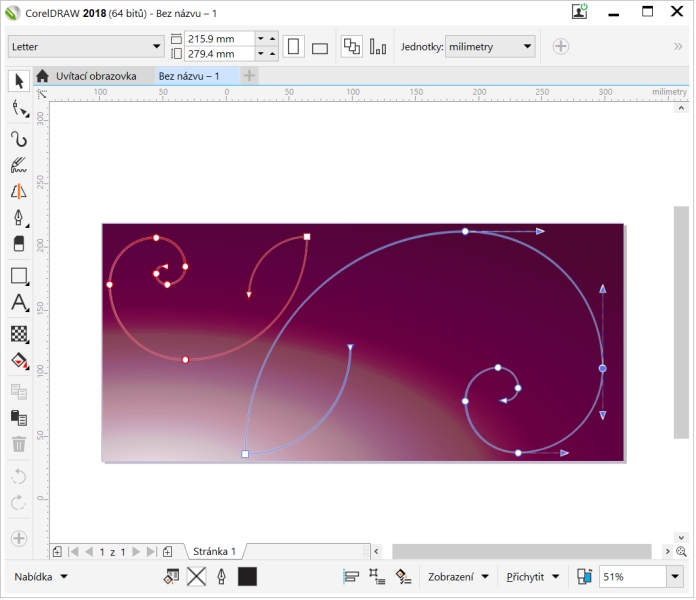Switch page to landscape orientation

(320, 47)
